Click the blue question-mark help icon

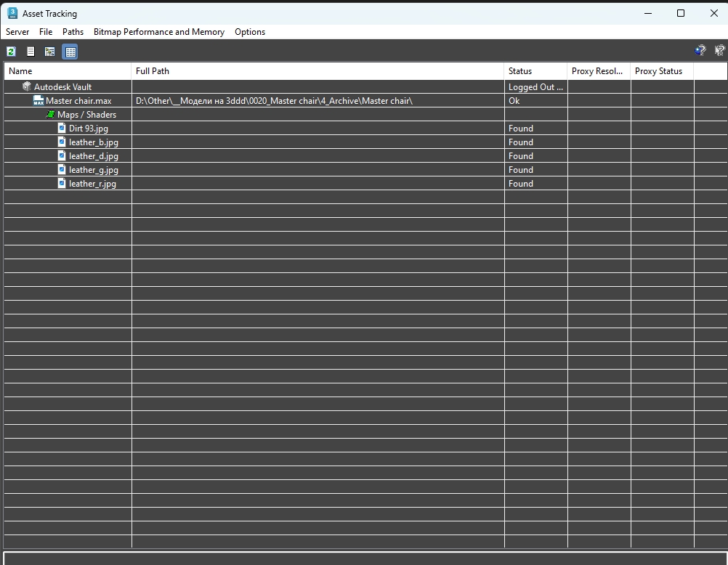pyautogui.click(x=700, y=50)
